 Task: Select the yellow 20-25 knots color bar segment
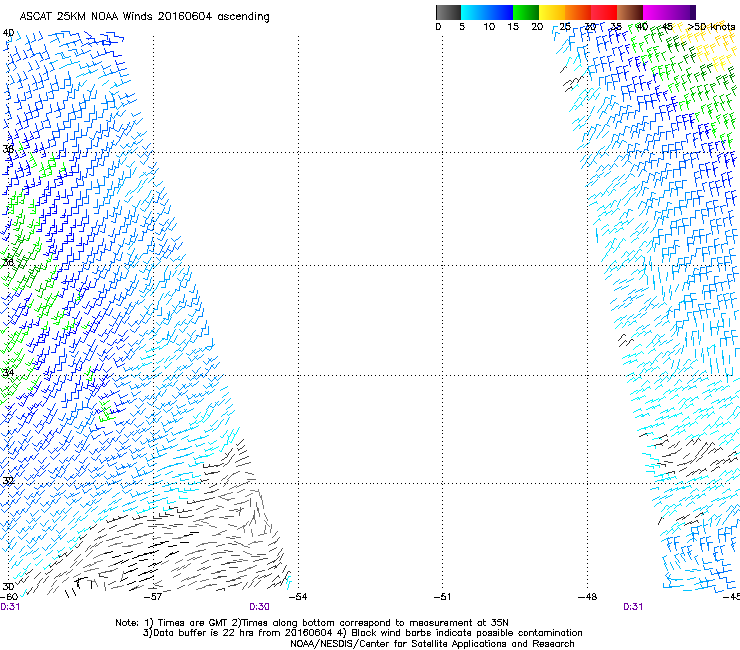tap(552, 12)
